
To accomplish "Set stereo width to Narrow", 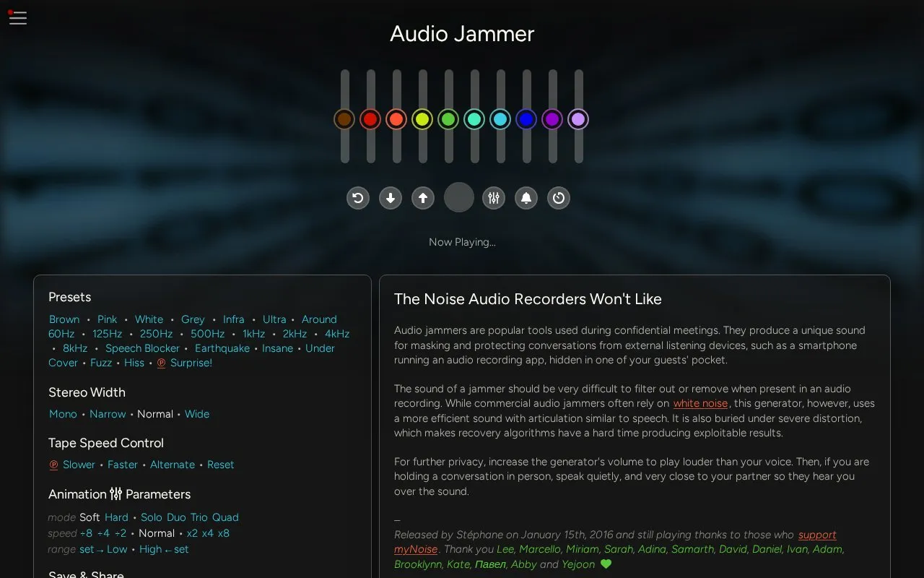I will (x=108, y=414).
